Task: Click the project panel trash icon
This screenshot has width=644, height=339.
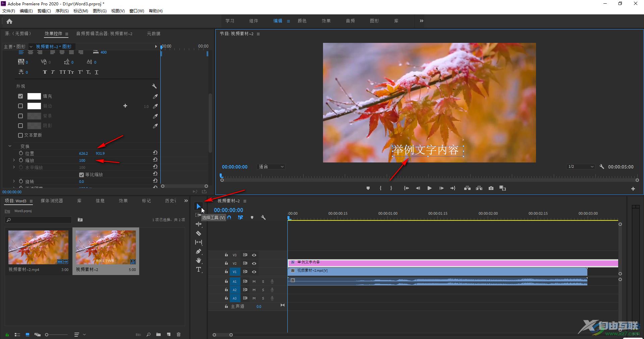Action: tap(178, 334)
